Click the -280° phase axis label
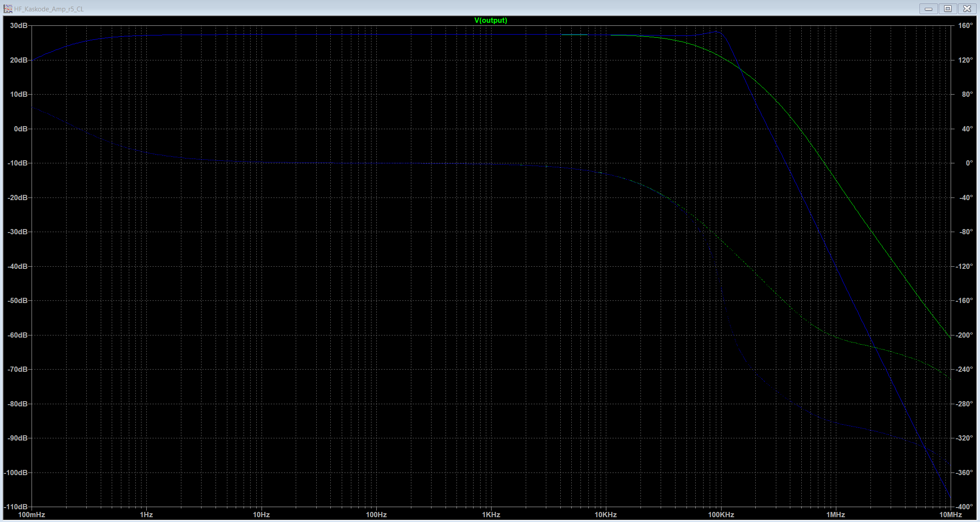This screenshot has height=522, width=980. 965,404
